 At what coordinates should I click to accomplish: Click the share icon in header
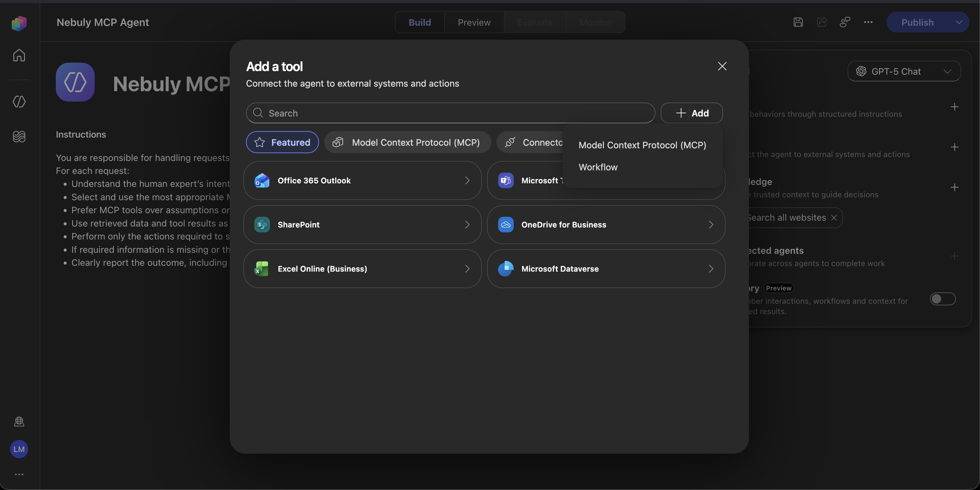(x=822, y=22)
